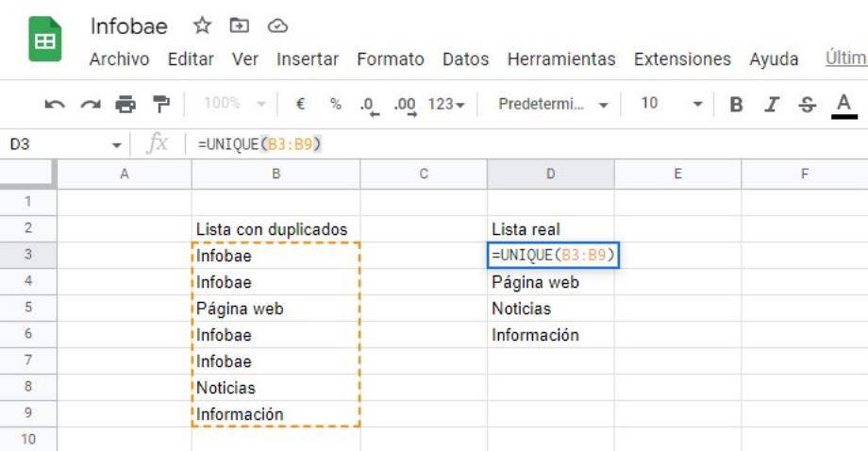868x451 pixels.
Task: Select 'Noticias' in column B
Action: [x=275, y=388]
